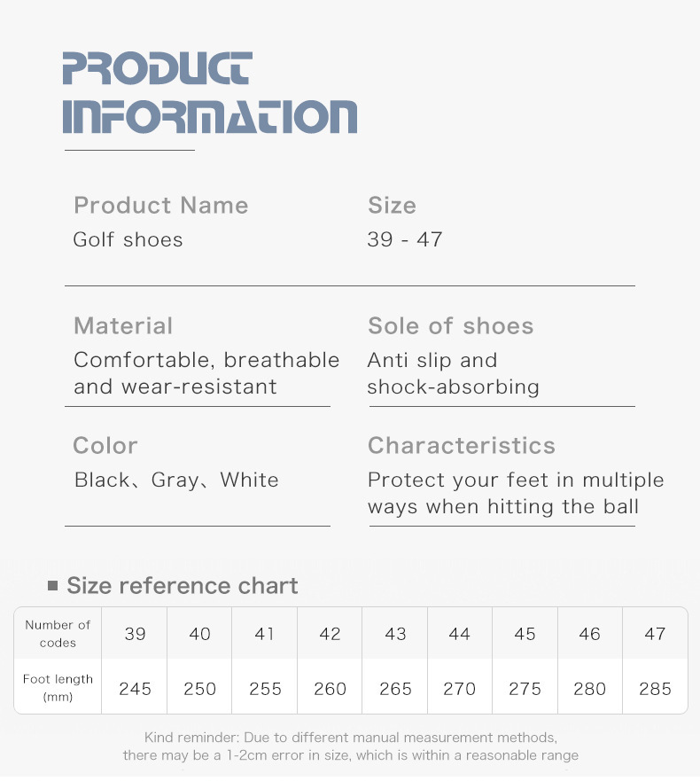Click the Size reference chart heading

pyautogui.click(x=183, y=586)
